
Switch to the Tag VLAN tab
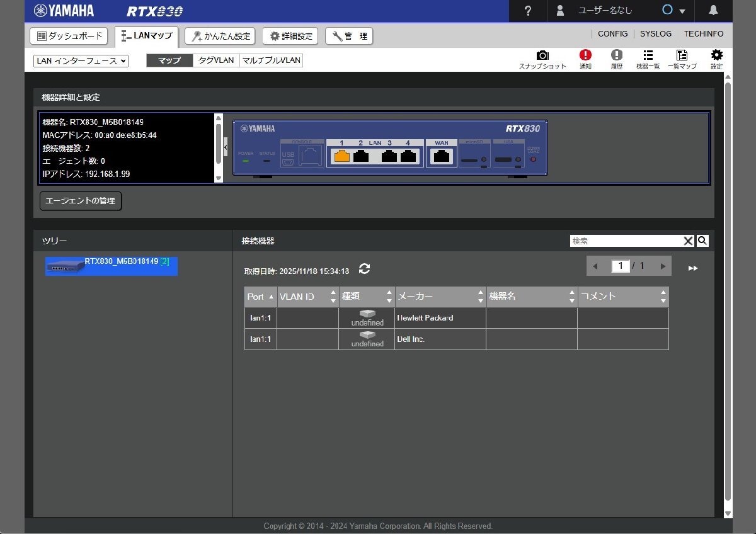pyautogui.click(x=216, y=60)
